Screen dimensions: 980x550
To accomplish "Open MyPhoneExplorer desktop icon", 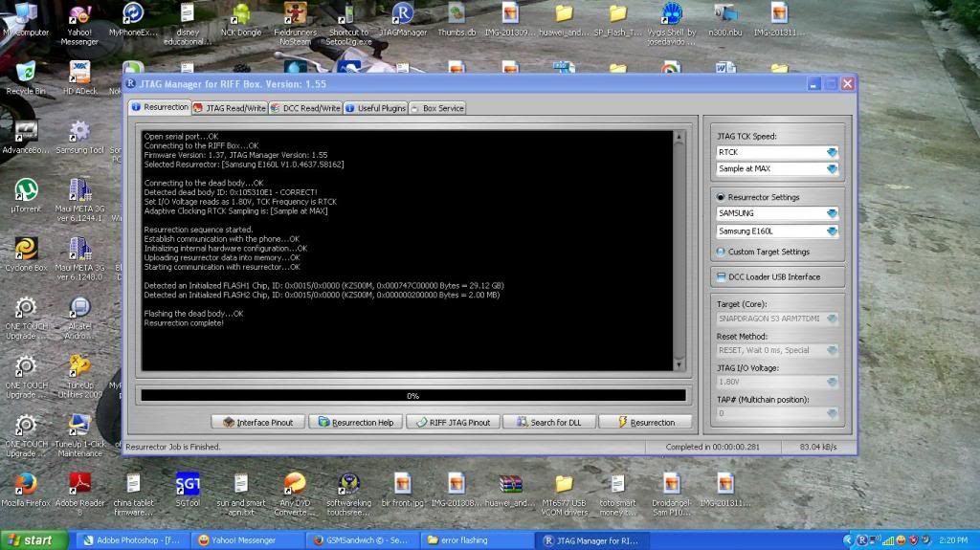I will pos(133,21).
